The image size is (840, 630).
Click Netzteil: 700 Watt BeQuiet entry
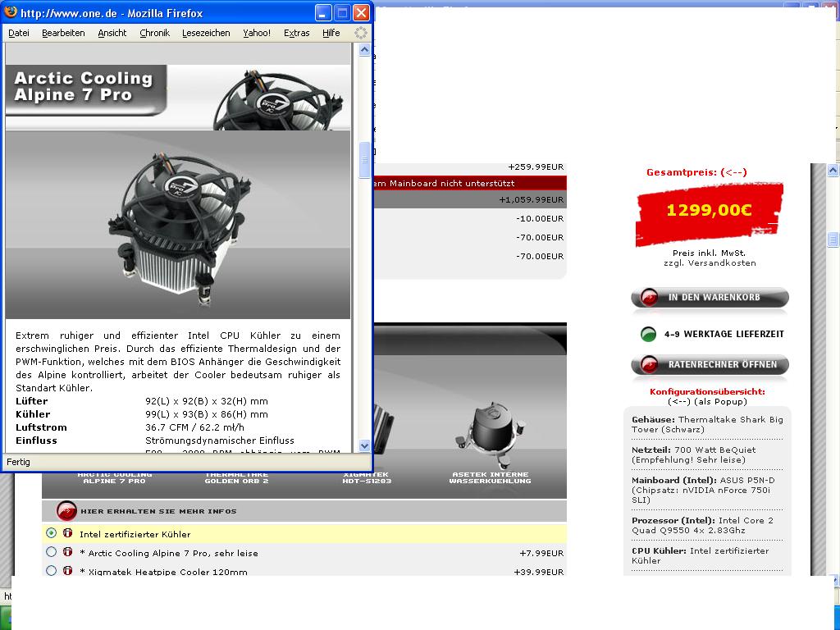click(x=694, y=454)
